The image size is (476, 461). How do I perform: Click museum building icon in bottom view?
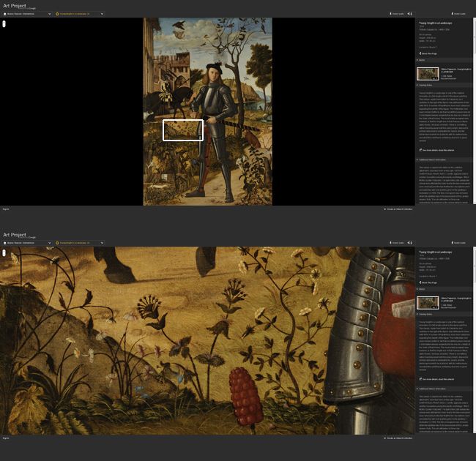[5, 243]
